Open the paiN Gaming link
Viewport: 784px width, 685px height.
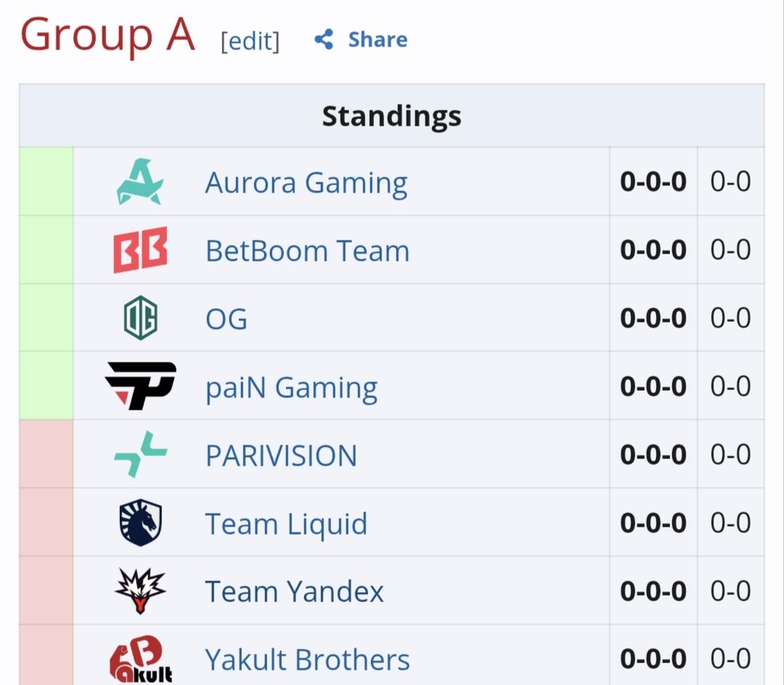[x=291, y=387]
